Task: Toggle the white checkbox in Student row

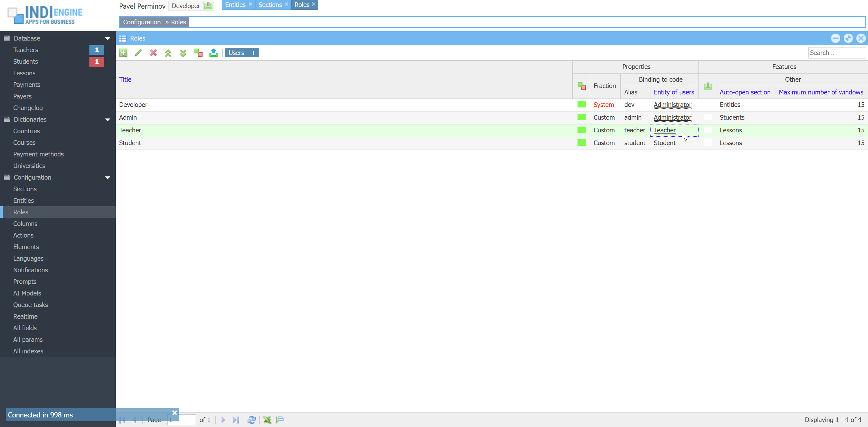Action: tap(708, 143)
